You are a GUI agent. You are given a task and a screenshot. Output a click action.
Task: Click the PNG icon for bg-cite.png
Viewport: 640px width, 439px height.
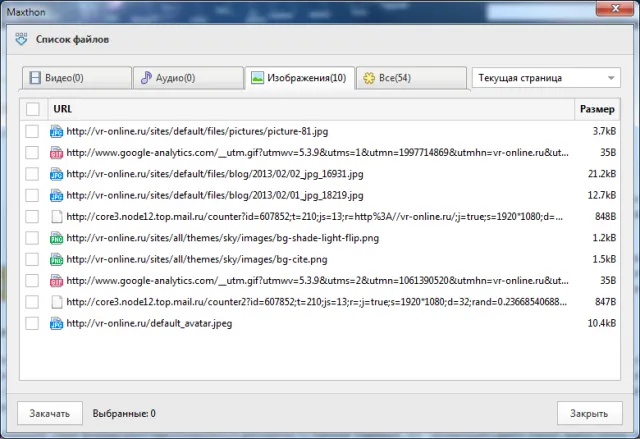coord(56,259)
